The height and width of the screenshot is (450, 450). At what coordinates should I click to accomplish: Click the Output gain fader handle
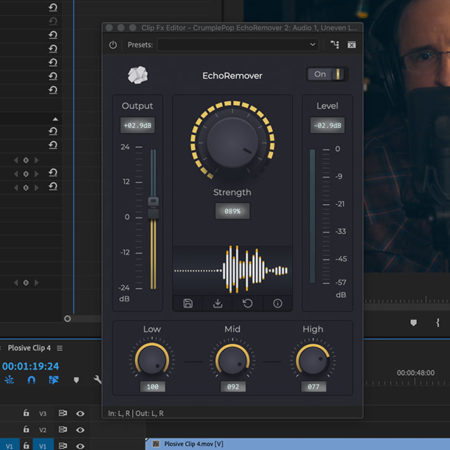[153, 201]
